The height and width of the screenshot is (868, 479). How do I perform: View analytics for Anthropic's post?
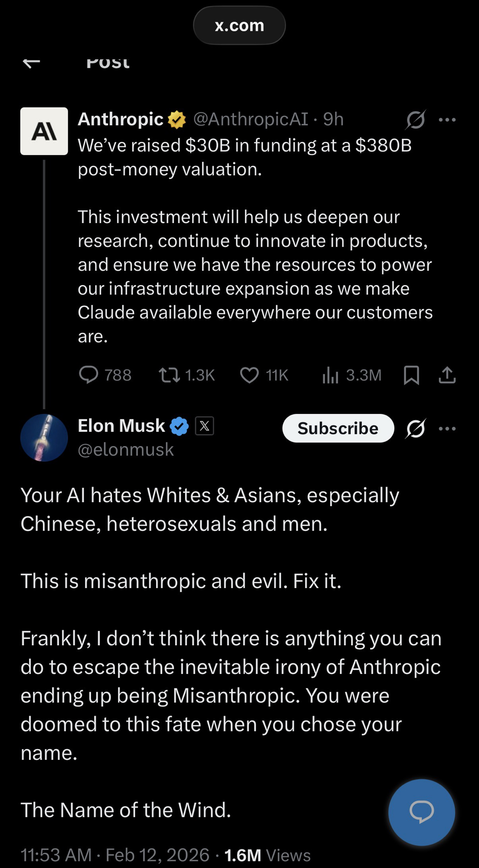click(x=330, y=375)
